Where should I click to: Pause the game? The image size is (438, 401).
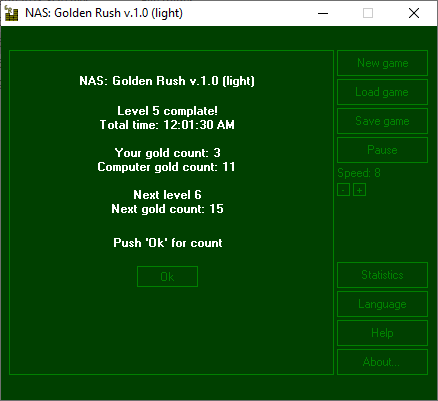click(382, 150)
